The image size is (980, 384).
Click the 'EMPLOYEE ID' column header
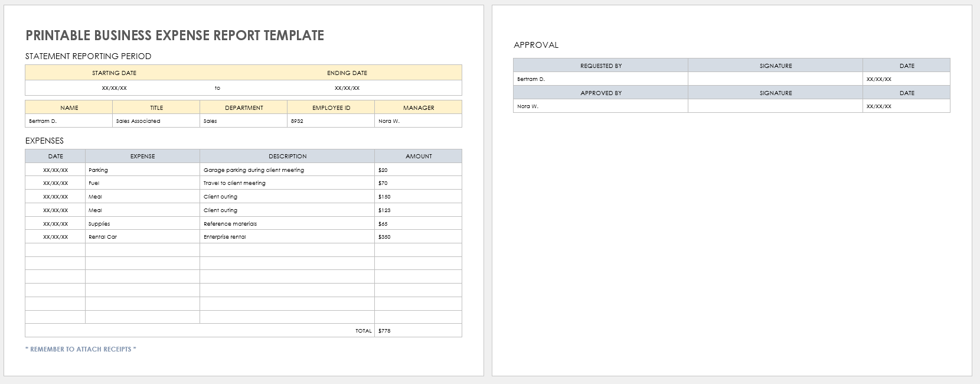[x=331, y=108]
